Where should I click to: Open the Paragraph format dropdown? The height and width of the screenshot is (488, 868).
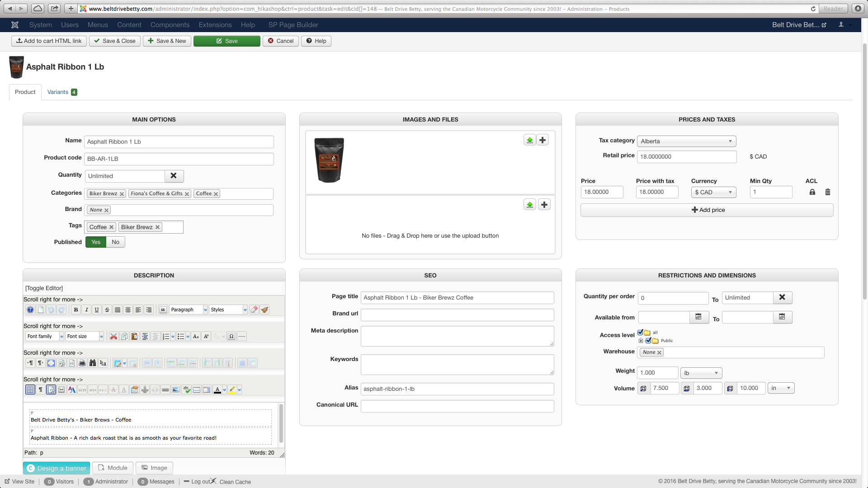(x=188, y=310)
